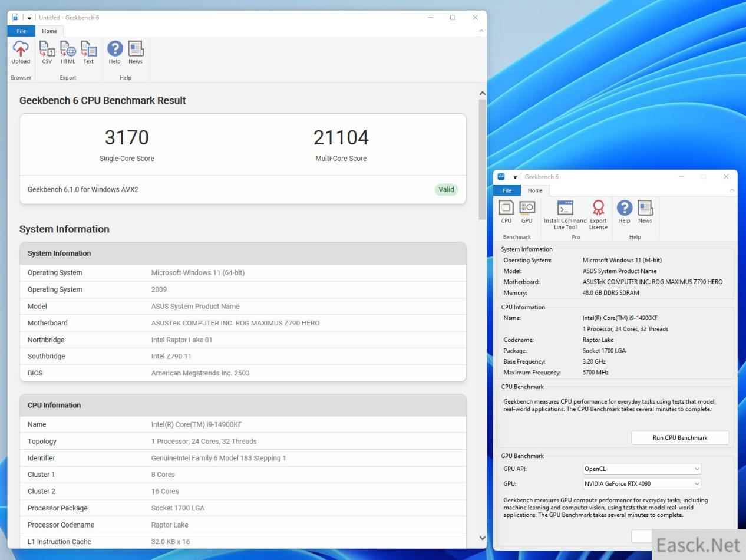Start the test with Run CPU Benchmark
746x560 pixels.
tap(680, 438)
